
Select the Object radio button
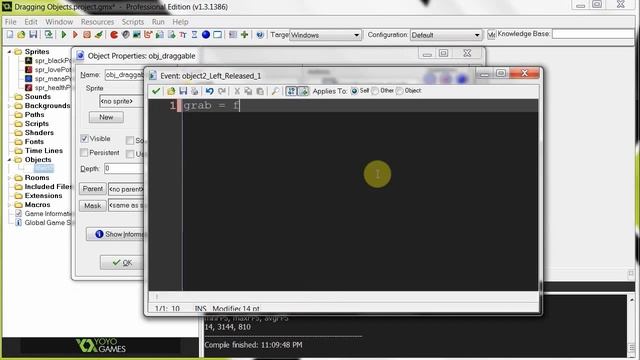click(400, 91)
